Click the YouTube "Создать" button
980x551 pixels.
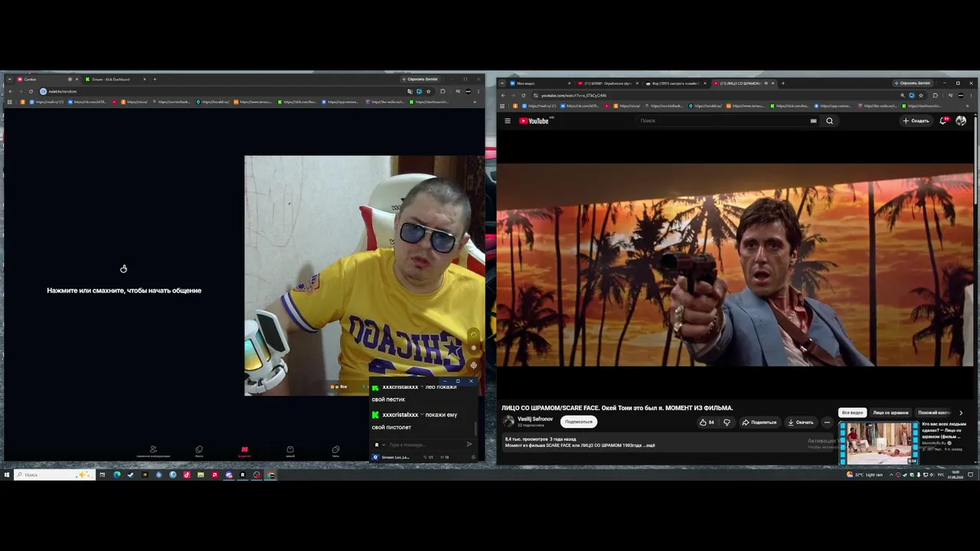point(916,121)
